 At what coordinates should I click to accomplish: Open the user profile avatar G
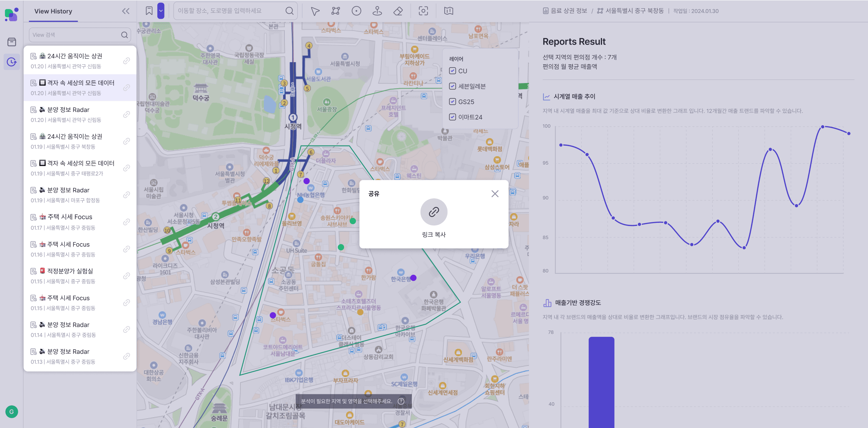point(12,411)
